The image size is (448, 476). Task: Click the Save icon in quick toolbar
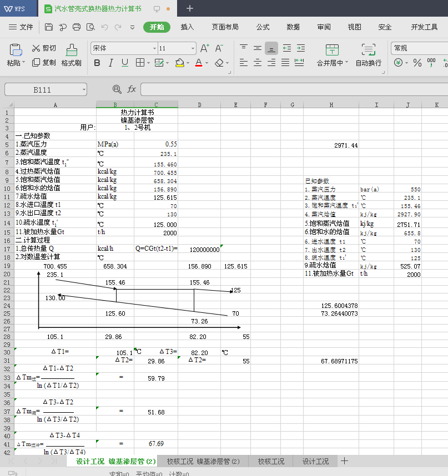(49, 27)
